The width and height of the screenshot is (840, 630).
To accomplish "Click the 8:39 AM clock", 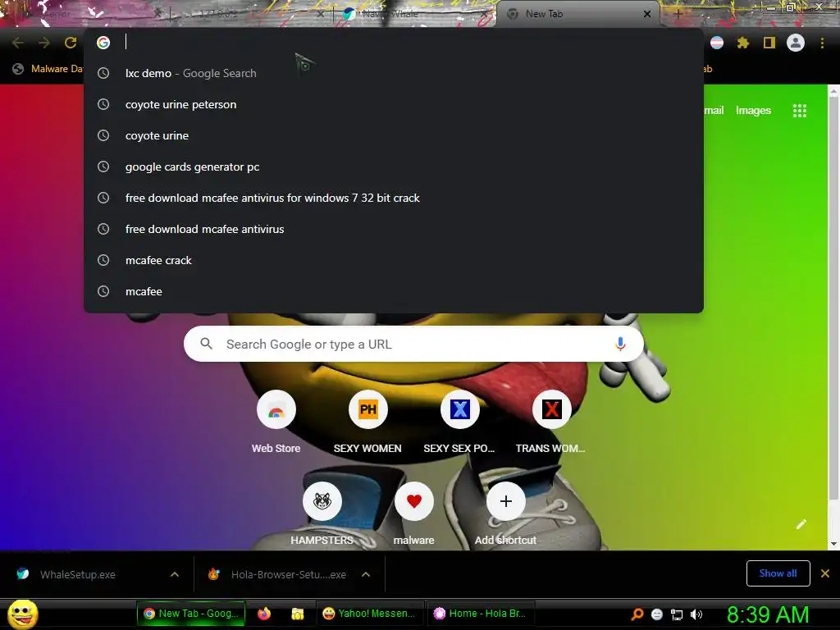I will point(768,614).
